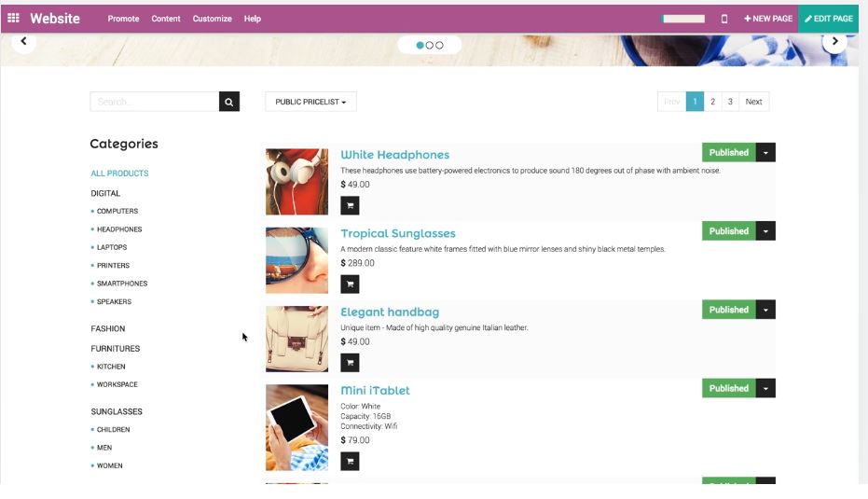The width and height of the screenshot is (868, 499).
Task: Go to page 3 of products
Action: click(730, 102)
